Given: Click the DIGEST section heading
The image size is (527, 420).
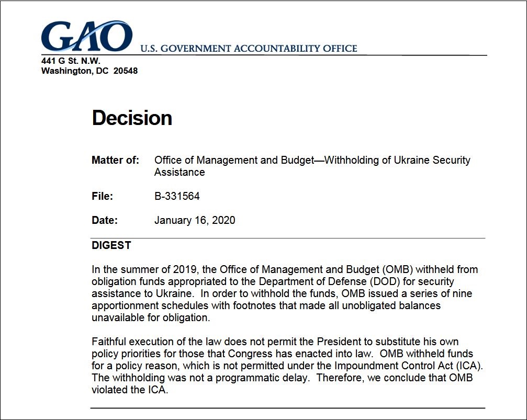Looking at the screenshot, I should tap(111, 245).
